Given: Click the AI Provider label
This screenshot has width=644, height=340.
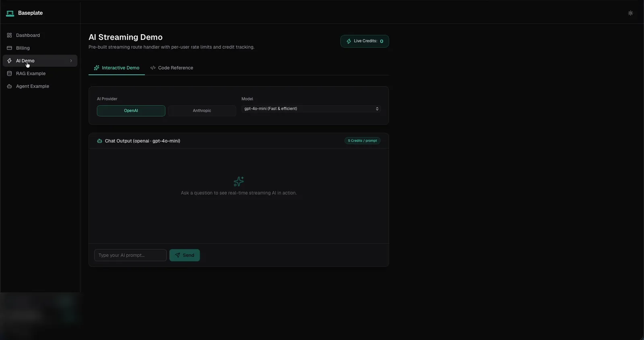Looking at the screenshot, I should [107, 99].
